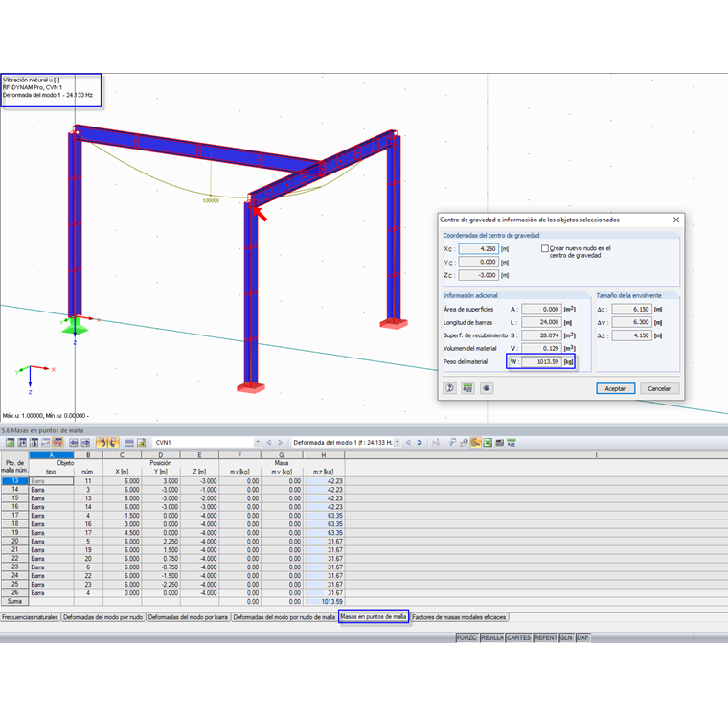Toggle DXF in the status bar
Viewport: 728px width, 717px height.
582,637
